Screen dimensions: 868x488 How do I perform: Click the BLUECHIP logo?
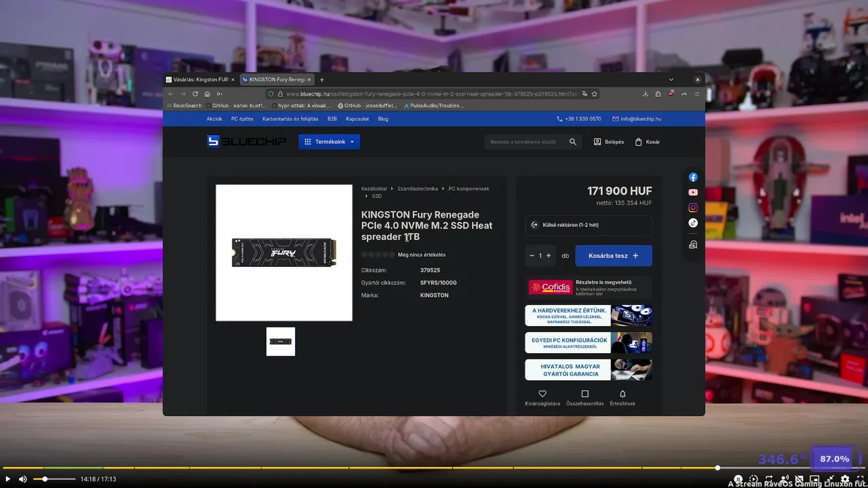click(247, 141)
